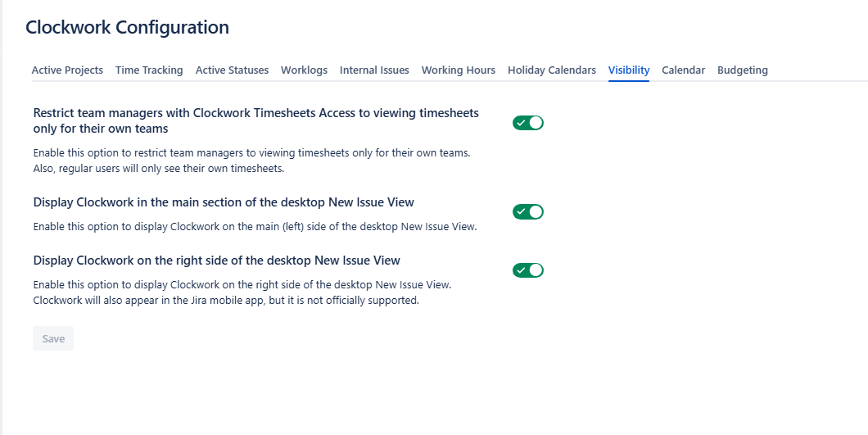Disable restrict team managers timesheets toggle
The image size is (868, 435).
pos(528,123)
